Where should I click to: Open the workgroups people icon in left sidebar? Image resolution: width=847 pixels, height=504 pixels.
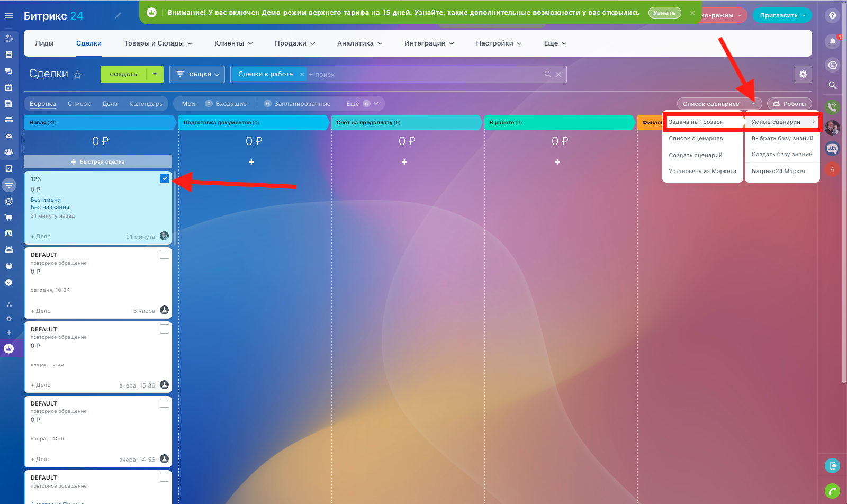(8, 152)
